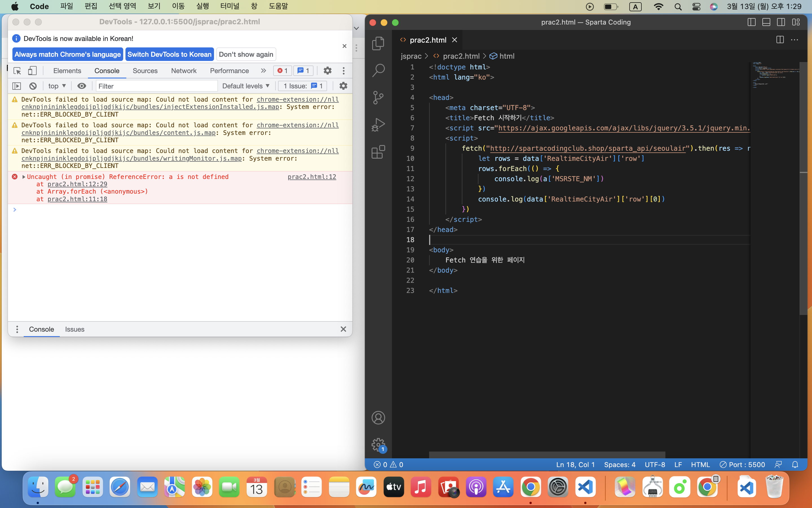Open Source Control view in VS Code
Viewport: 812px width, 508px height.
pos(378,97)
